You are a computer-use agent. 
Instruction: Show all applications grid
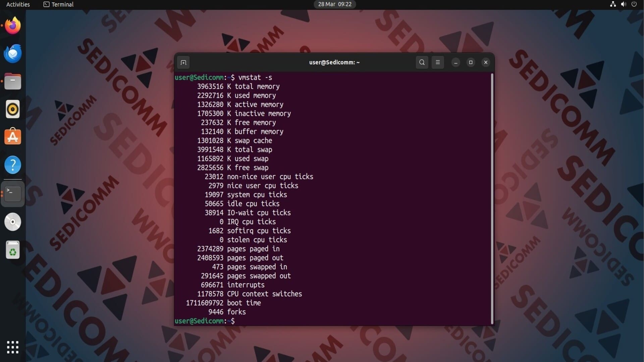point(13,347)
